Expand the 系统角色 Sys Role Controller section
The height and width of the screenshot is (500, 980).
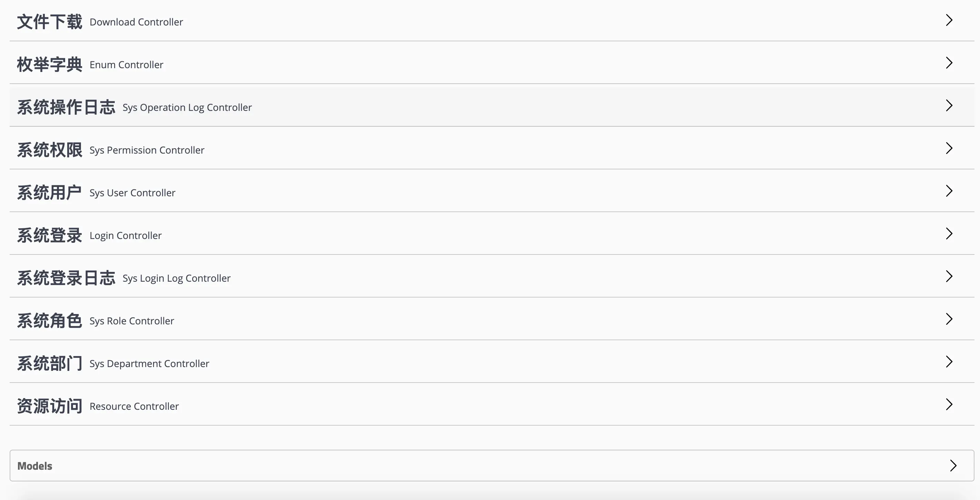949,319
